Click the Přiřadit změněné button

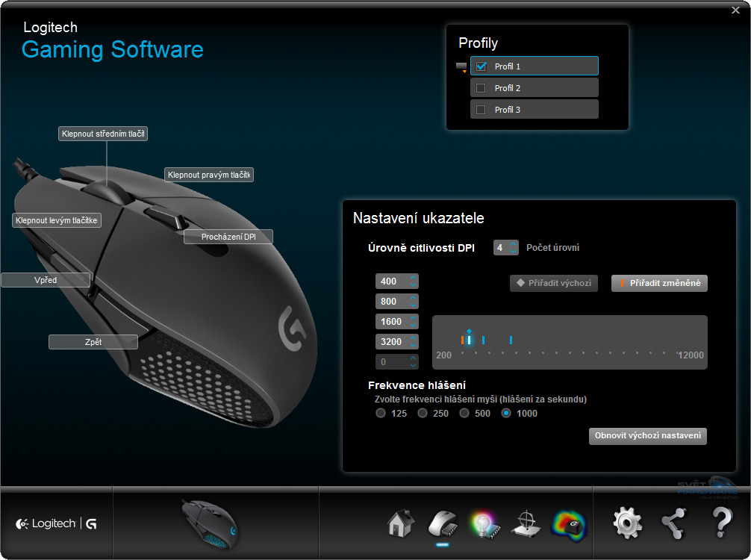coord(659,283)
